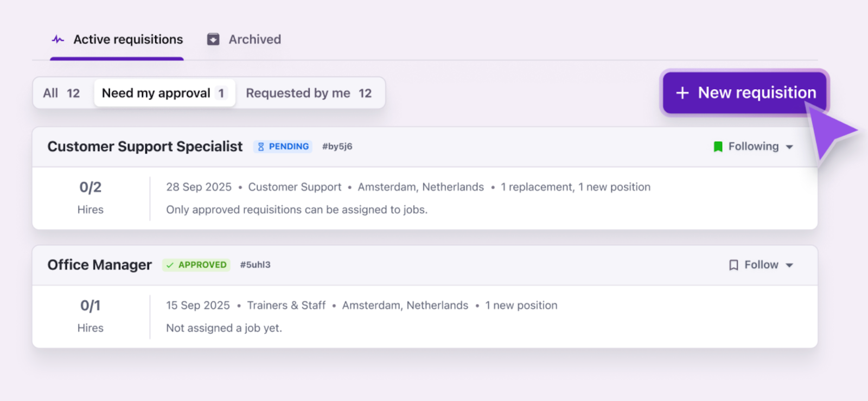Click the Active requisitions pulse icon
Viewport: 868px width, 401px height.
point(58,40)
